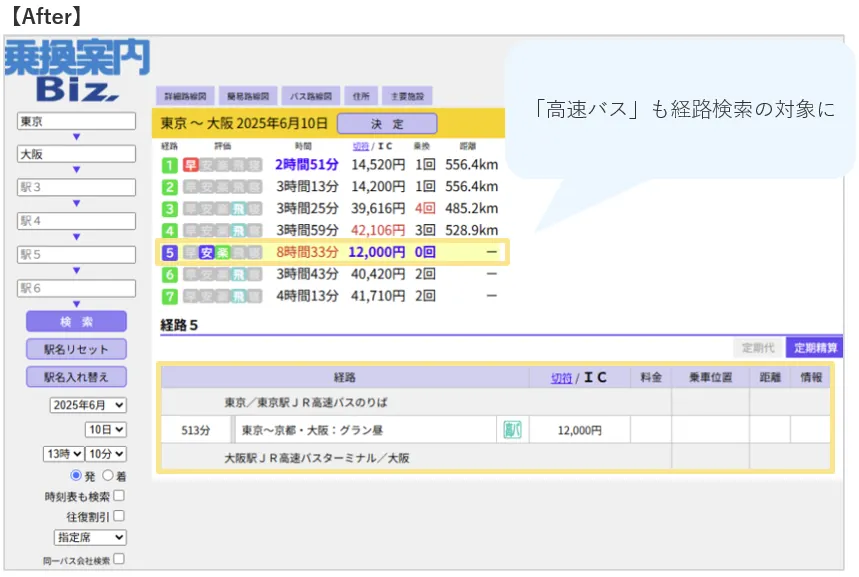Select the 着 arrival radio button

(x=107, y=475)
